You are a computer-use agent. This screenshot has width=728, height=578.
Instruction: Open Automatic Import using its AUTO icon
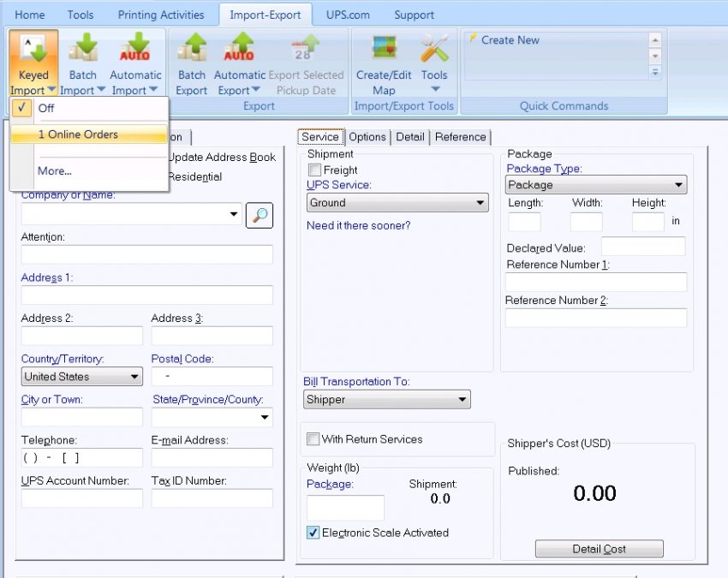click(135, 47)
